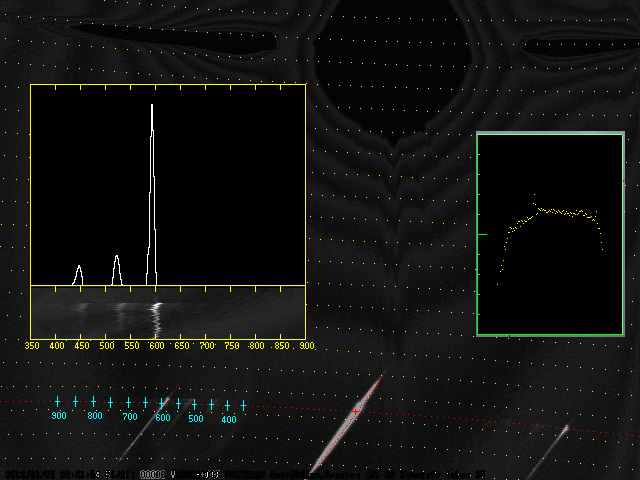This screenshot has height=480, width=640.
Task: Click the green tick on light curve panel's left axis
Action: coord(482,235)
